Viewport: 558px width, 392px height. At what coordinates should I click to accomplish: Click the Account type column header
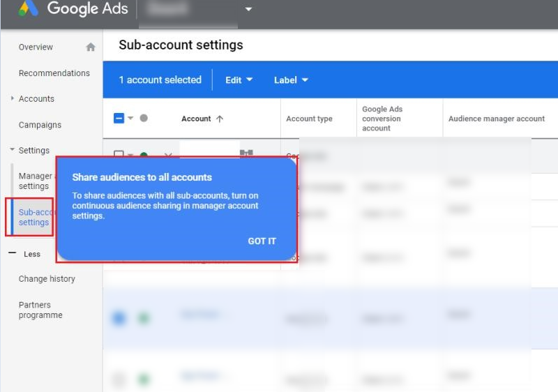309,119
